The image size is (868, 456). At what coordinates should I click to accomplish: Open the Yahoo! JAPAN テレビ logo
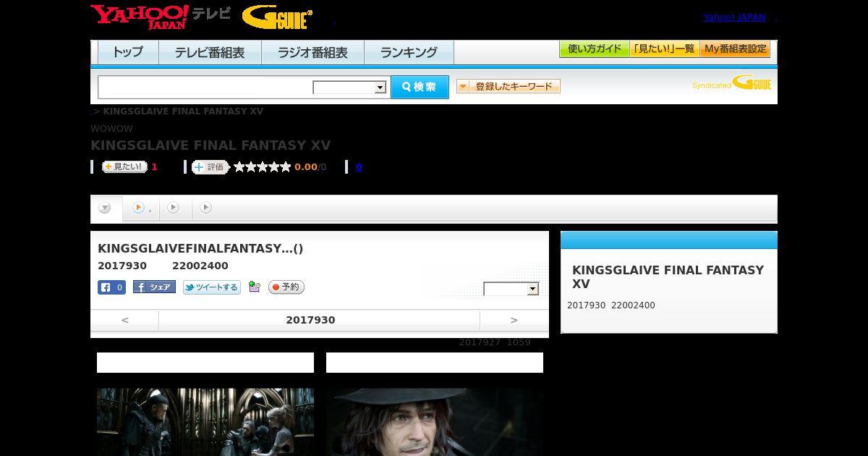coord(161,17)
